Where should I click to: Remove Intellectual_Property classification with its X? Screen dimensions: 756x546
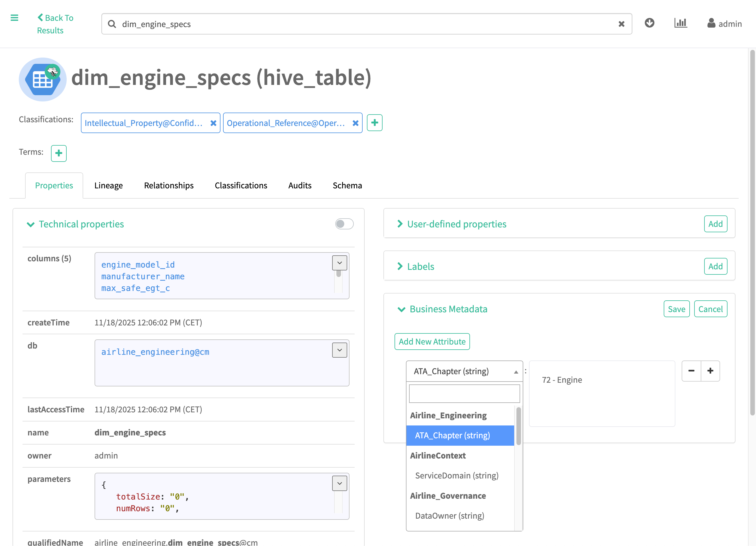[213, 123]
